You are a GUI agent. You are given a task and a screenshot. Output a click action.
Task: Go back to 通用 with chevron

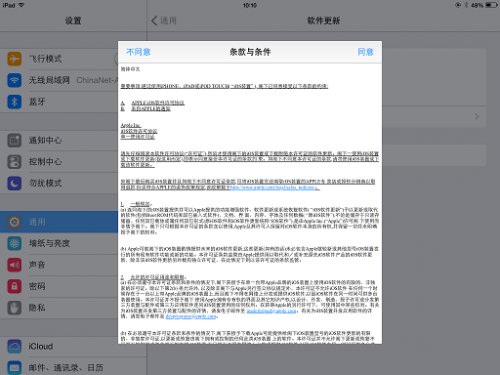[164, 21]
